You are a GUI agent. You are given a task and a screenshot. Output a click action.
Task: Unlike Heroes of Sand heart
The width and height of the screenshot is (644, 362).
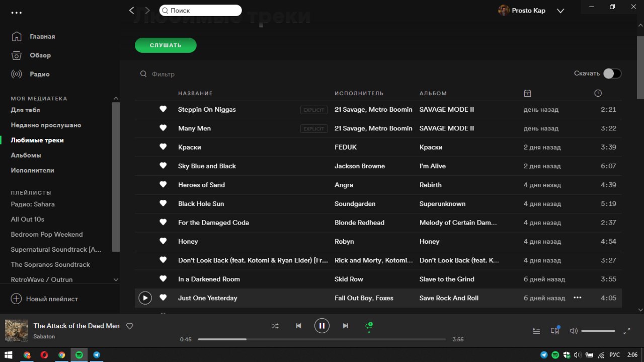(163, 185)
